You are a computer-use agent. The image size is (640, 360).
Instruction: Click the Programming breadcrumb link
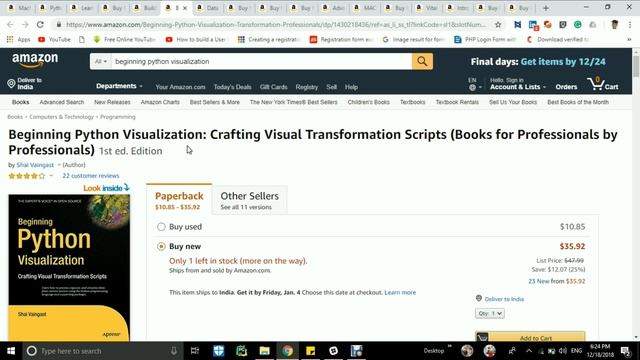pos(118,117)
